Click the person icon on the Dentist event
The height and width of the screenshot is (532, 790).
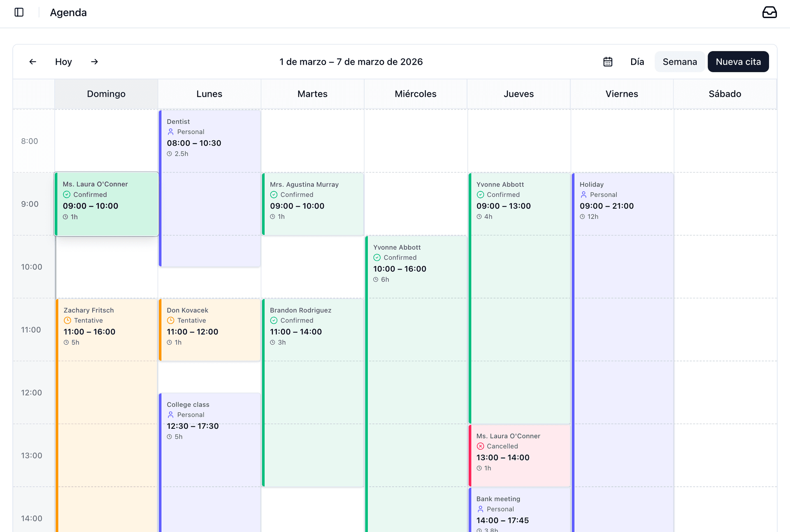coord(171,132)
